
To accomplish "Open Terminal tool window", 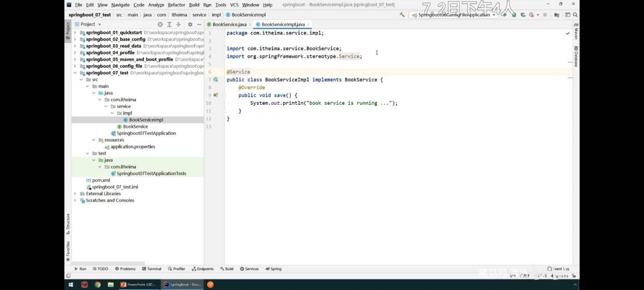I will click(151, 269).
